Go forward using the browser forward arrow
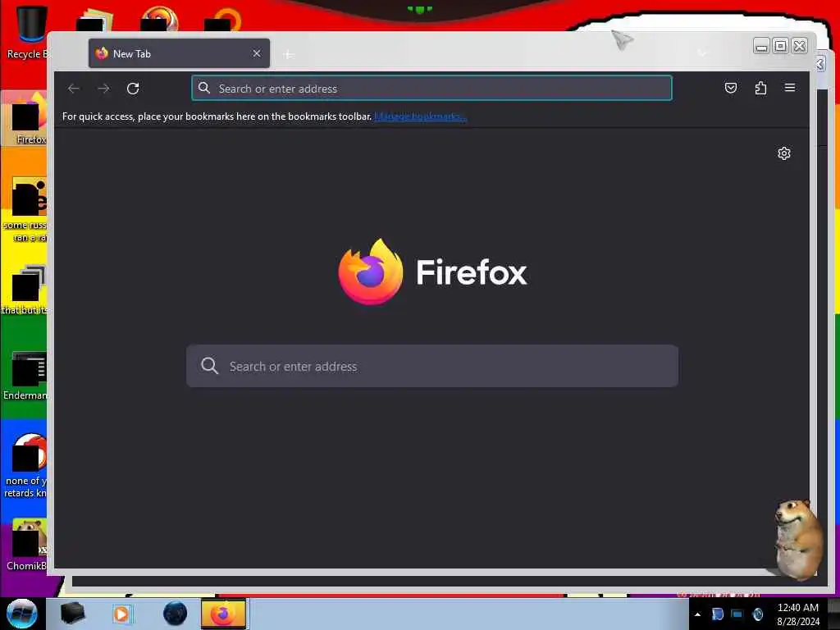The height and width of the screenshot is (630, 840). (103, 89)
